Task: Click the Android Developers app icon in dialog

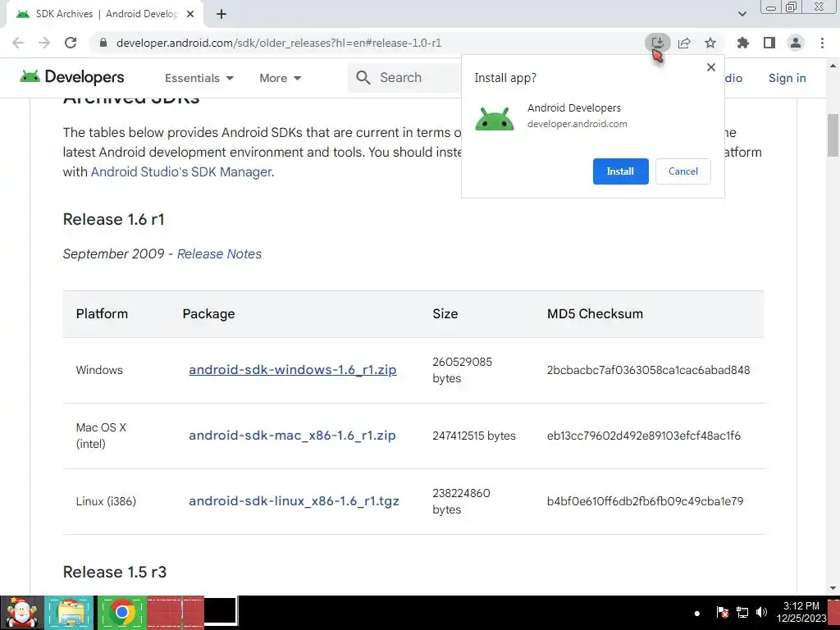Action: 494,118
